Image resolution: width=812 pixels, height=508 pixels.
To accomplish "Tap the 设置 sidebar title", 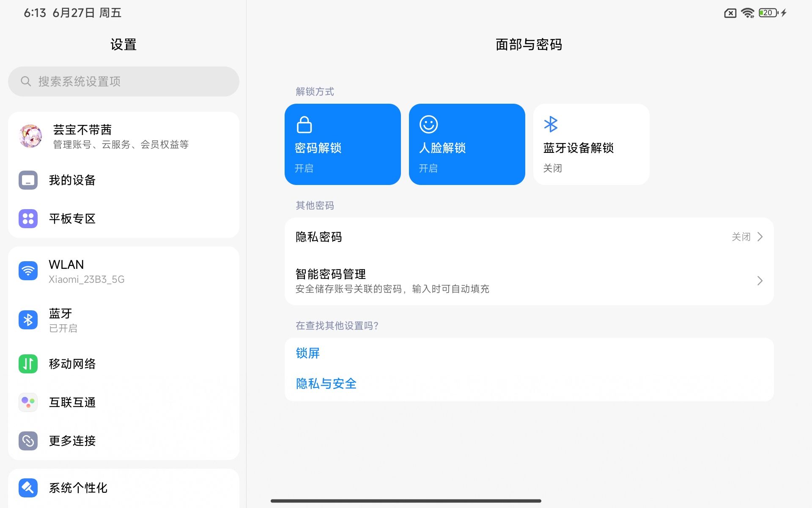I will [x=123, y=44].
